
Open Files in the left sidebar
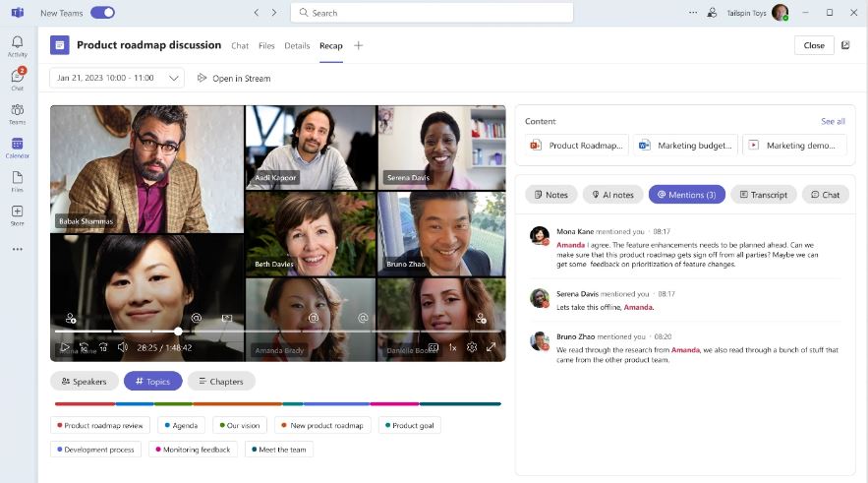[x=17, y=182]
